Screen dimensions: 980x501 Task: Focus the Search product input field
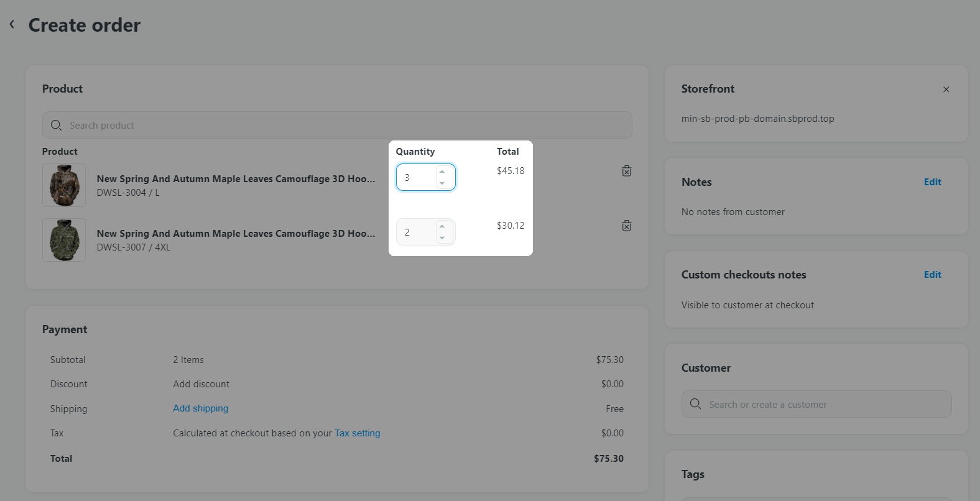(337, 125)
